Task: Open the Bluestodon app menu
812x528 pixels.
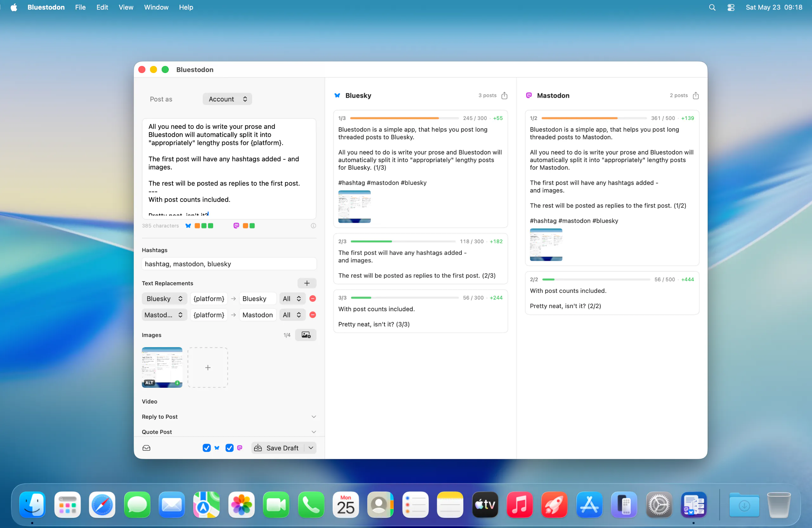Action: point(46,7)
